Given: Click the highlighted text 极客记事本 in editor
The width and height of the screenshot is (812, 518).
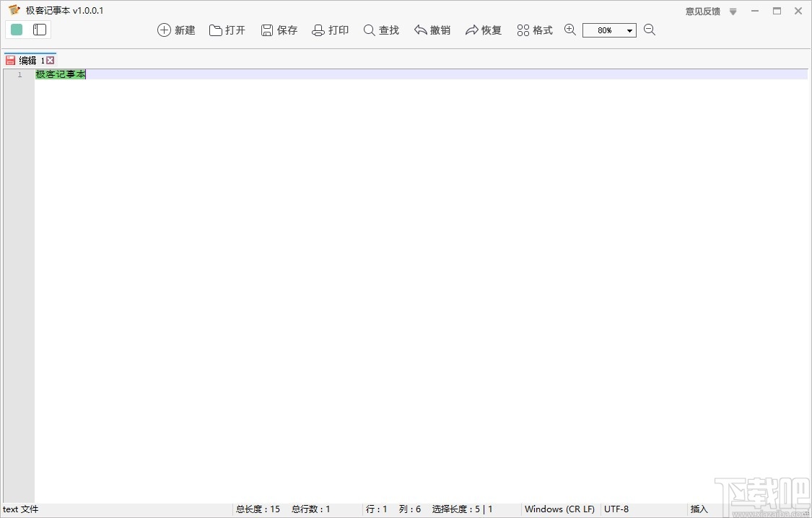Looking at the screenshot, I should tap(61, 74).
